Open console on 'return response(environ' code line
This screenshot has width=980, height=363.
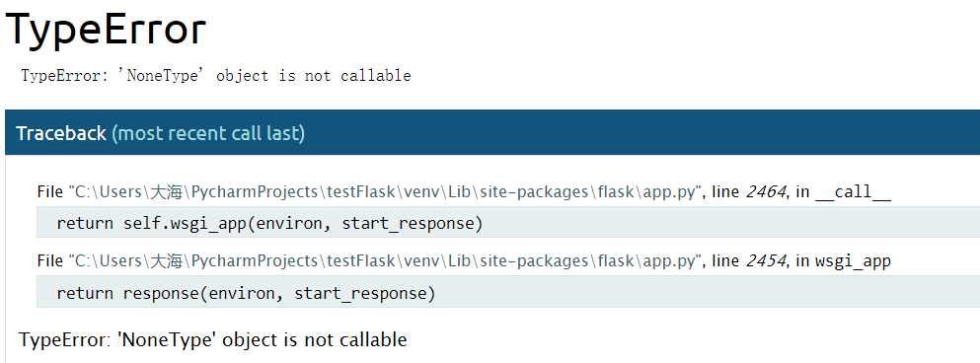point(508,292)
